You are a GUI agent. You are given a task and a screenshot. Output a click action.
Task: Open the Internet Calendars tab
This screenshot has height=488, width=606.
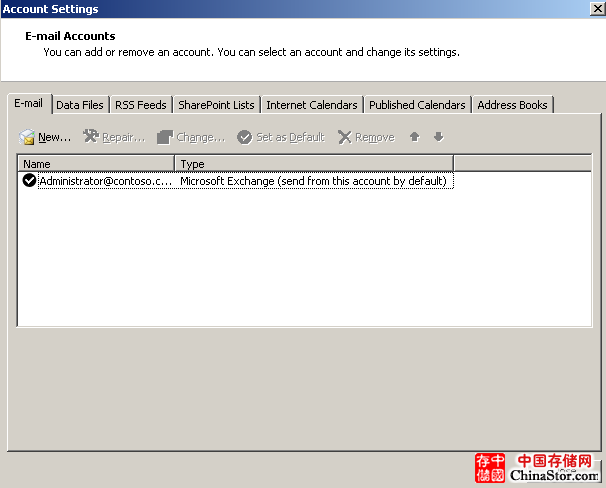[x=311, y=105]
